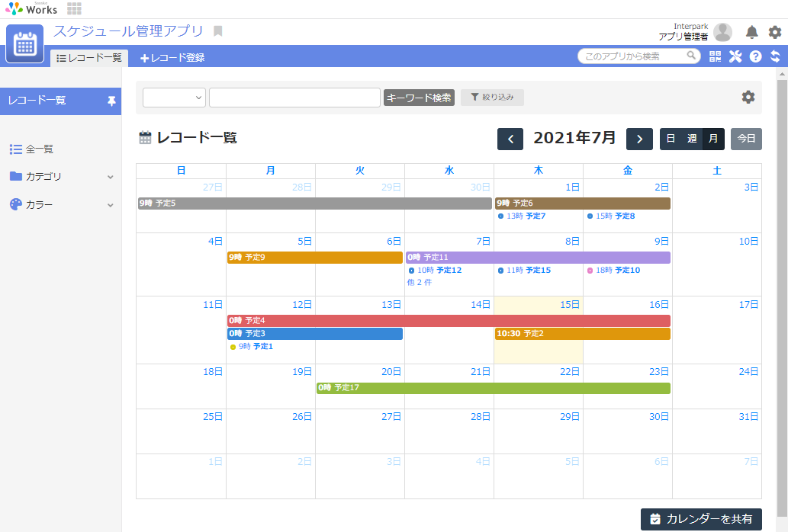Open the 絞り込み filter

point(492,98)
